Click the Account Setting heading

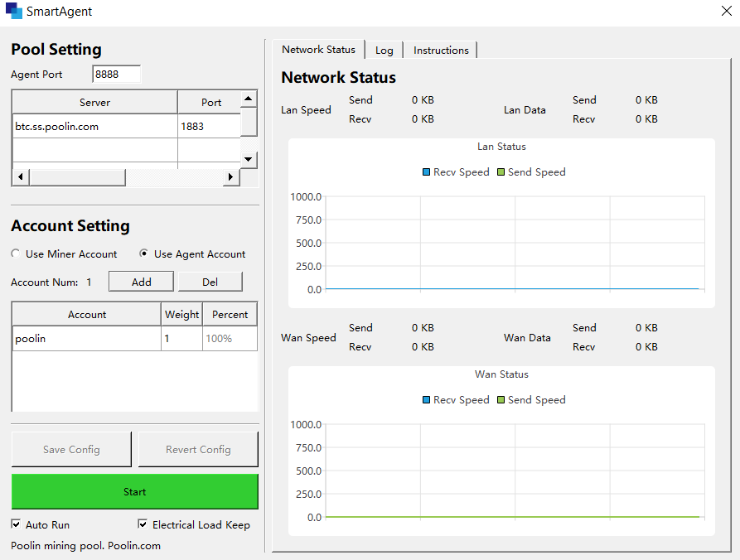(70, 225)
